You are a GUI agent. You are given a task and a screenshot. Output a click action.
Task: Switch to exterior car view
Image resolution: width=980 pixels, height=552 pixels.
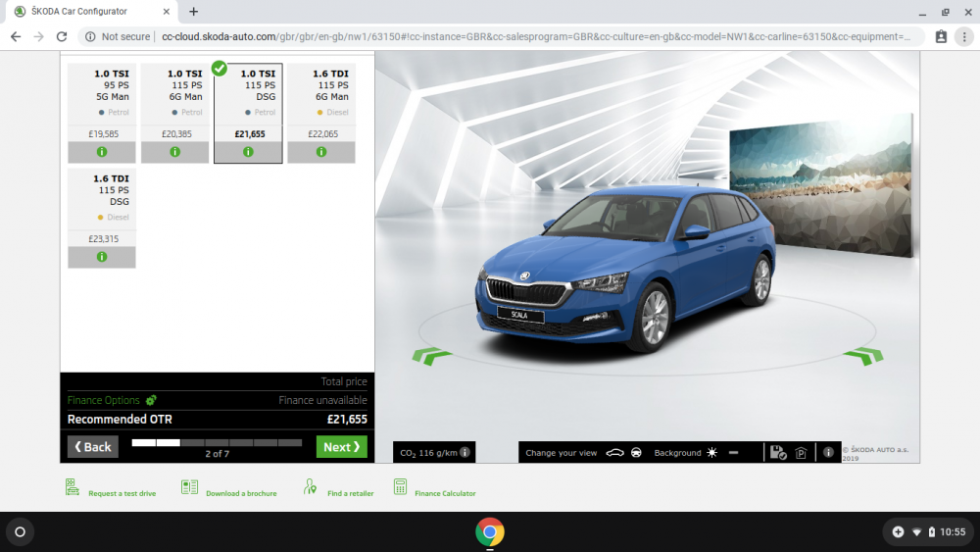click(615, 453)
